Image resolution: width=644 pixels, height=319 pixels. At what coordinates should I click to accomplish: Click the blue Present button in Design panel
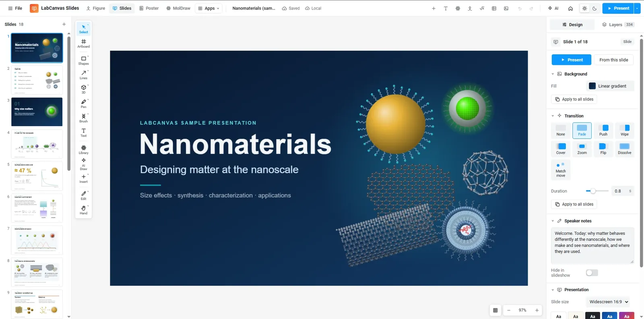click(572, 60)
